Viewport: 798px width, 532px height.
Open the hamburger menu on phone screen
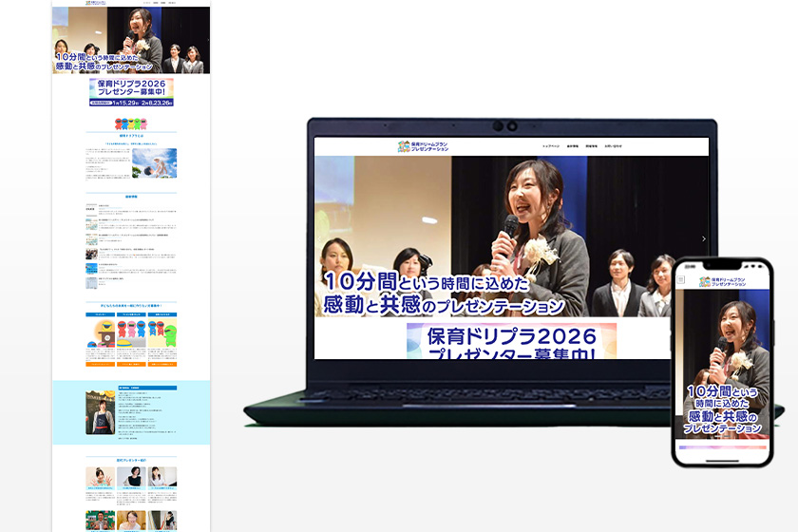click(681, 281)
